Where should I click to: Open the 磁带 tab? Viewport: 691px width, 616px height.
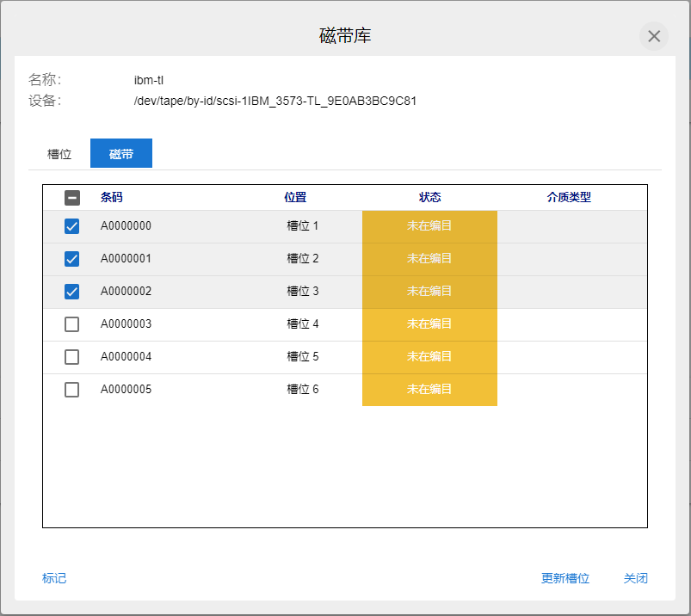[121, 154]
